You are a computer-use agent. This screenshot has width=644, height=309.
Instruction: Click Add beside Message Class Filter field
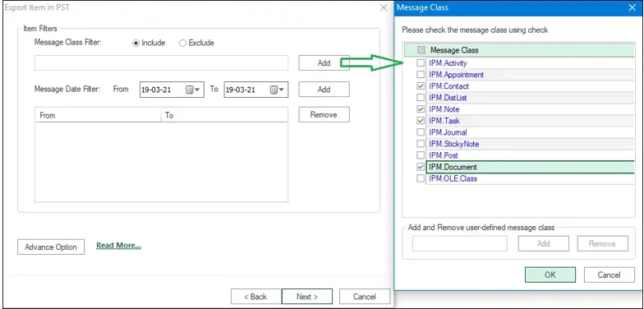click(324, 62)
